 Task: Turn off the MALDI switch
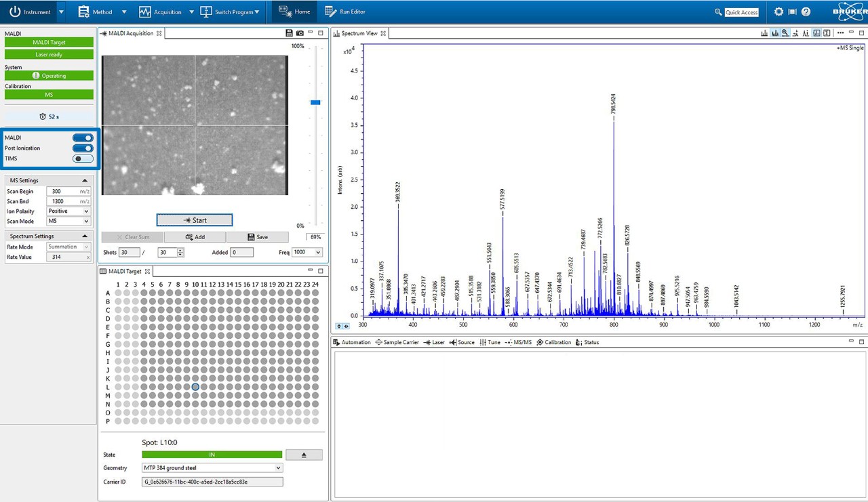coord(82,138)
